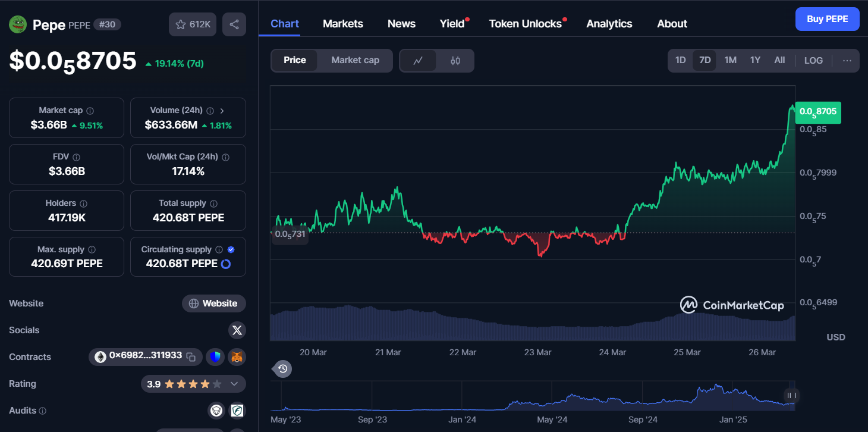Image resolution: width=868 pixels, height=432 pixels.
Task: Click the Max. supply info icon
Action: click(92, 250)
